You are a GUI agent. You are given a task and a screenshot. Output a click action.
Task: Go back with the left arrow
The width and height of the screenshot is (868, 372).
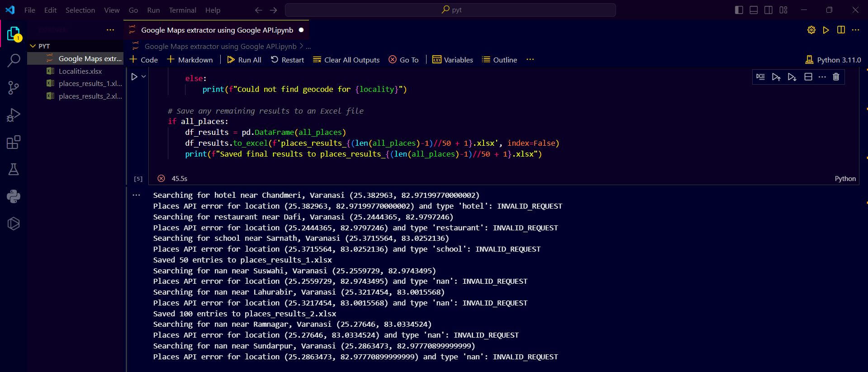coord(258,10)
